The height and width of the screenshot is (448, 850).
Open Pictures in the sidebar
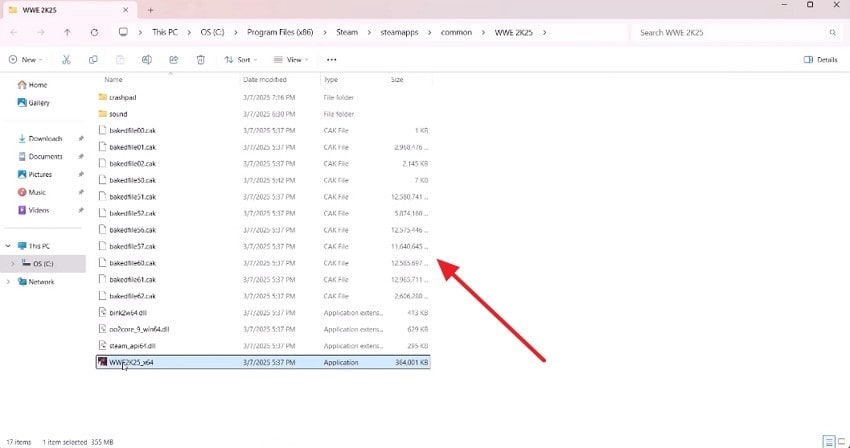[x=35, y=174]
